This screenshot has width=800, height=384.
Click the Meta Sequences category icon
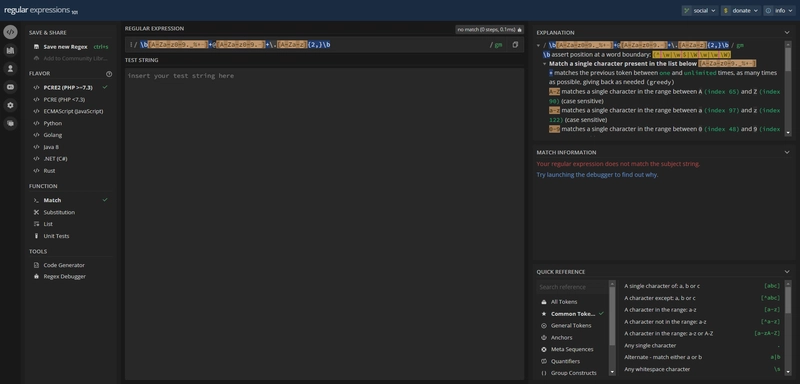544,349
